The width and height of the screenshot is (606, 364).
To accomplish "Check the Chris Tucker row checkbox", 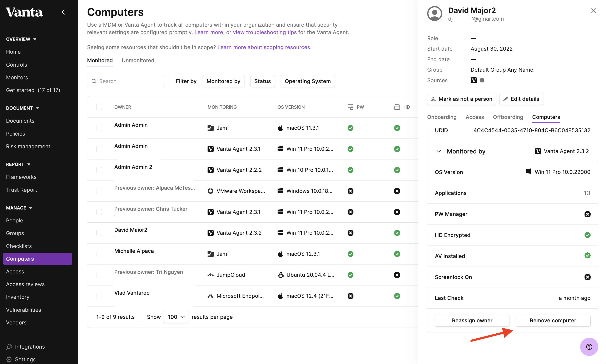I will point(99,212).
